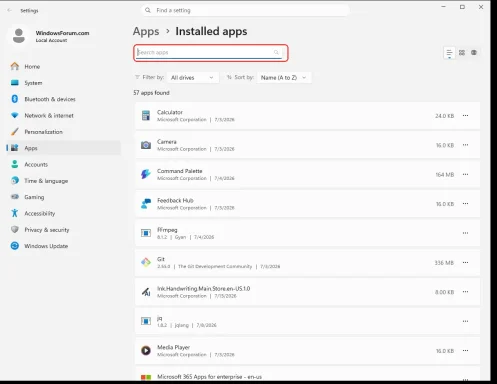497x384 pixels.
Task: Click the Apps breadcrumb link
Action: [x=146, y=31]
